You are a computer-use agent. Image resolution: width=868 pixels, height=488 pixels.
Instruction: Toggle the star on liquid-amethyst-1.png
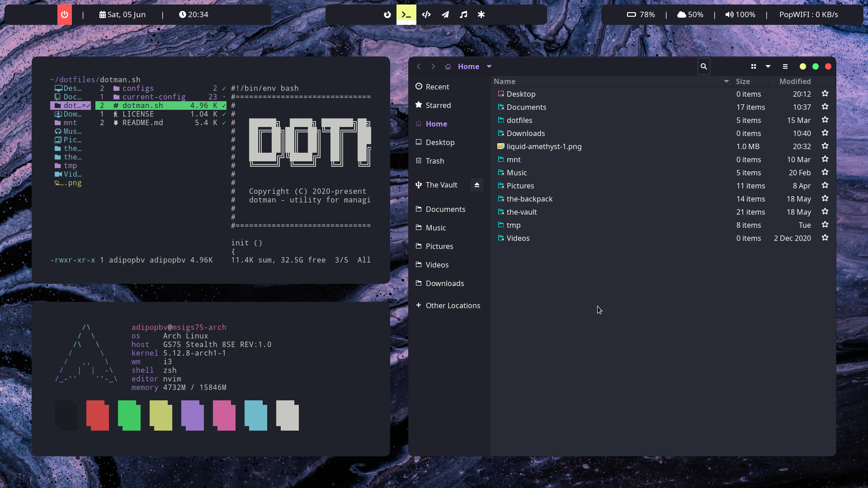(x=825, y=146)
